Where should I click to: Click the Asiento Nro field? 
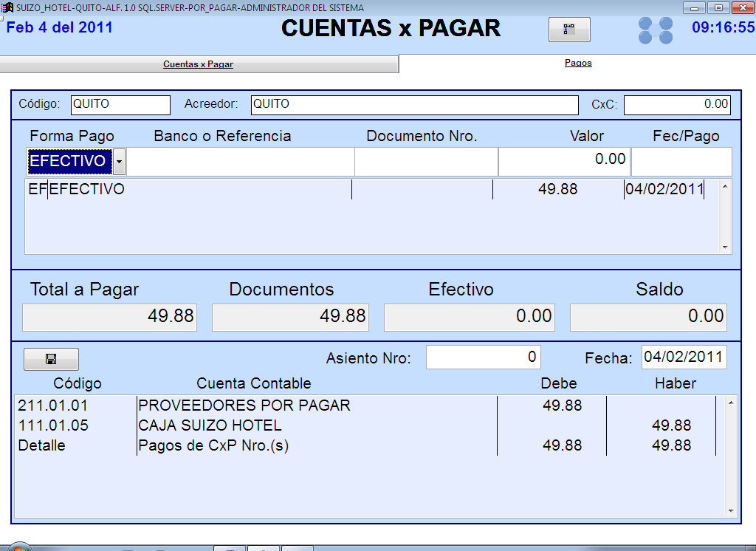coord(483,357)
